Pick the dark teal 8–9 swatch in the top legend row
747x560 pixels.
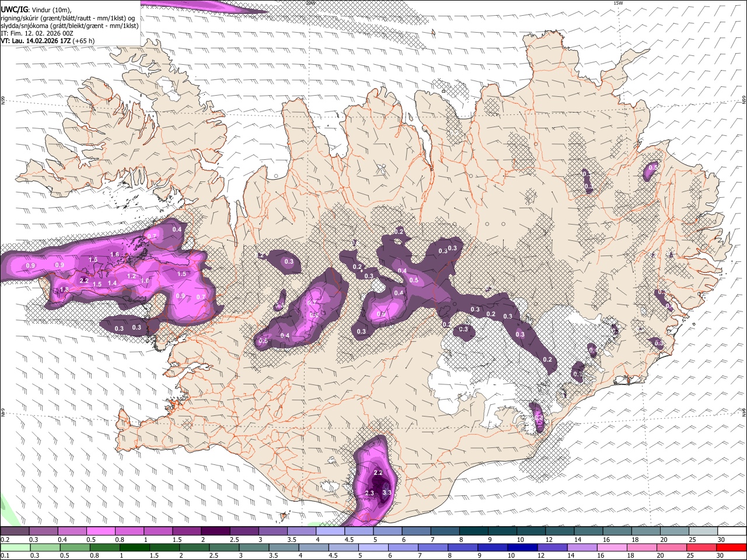tap(474, 531)
